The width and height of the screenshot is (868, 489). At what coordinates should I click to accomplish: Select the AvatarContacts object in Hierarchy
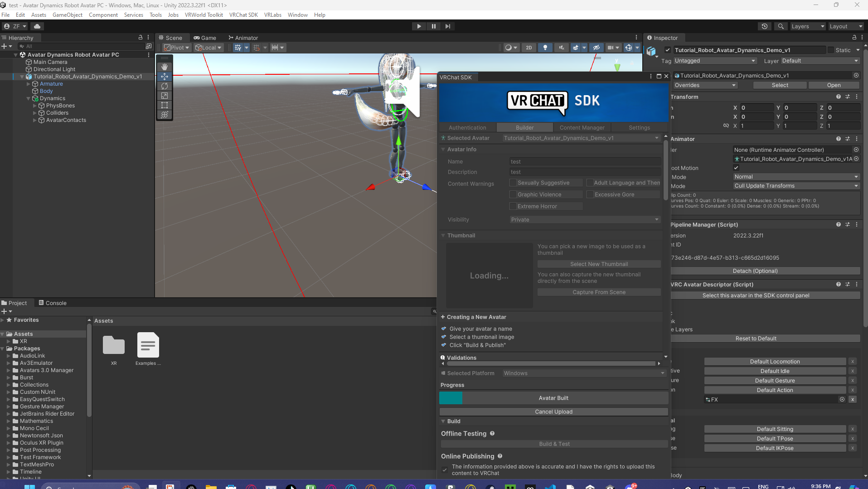click(66, 120)
